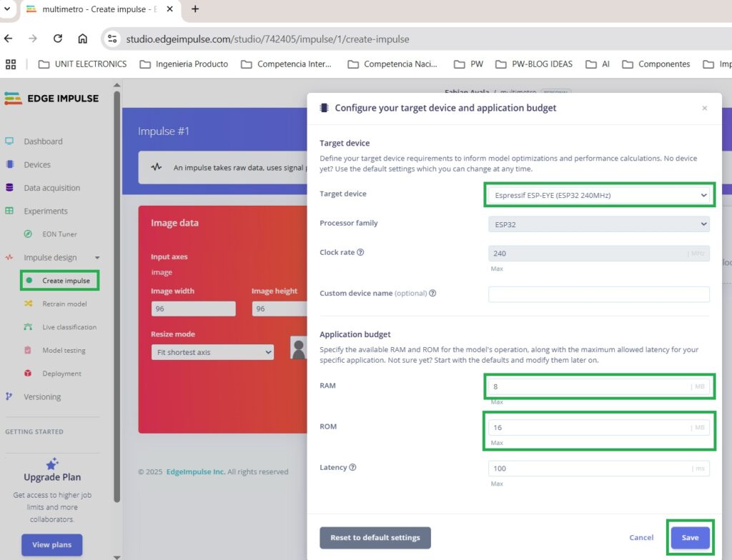The image size is (732, 560).
Task: Click the Dashboard icon in sidebar
Action: pos(9,141)
